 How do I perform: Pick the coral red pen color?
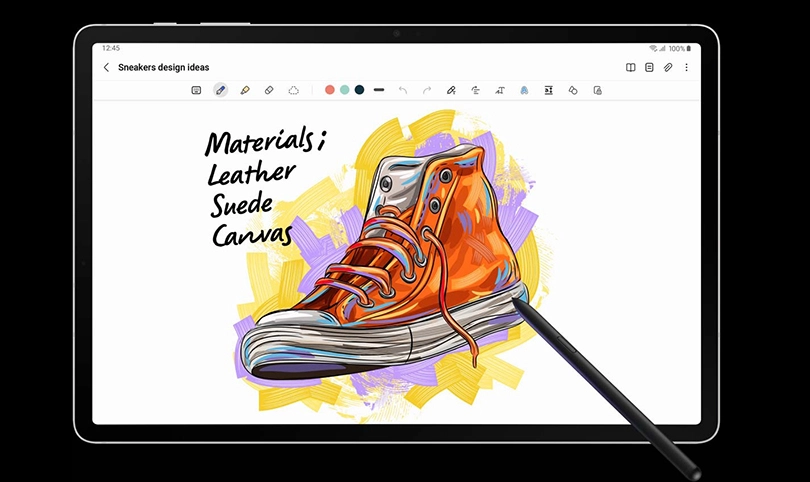(x=330, y=90)
